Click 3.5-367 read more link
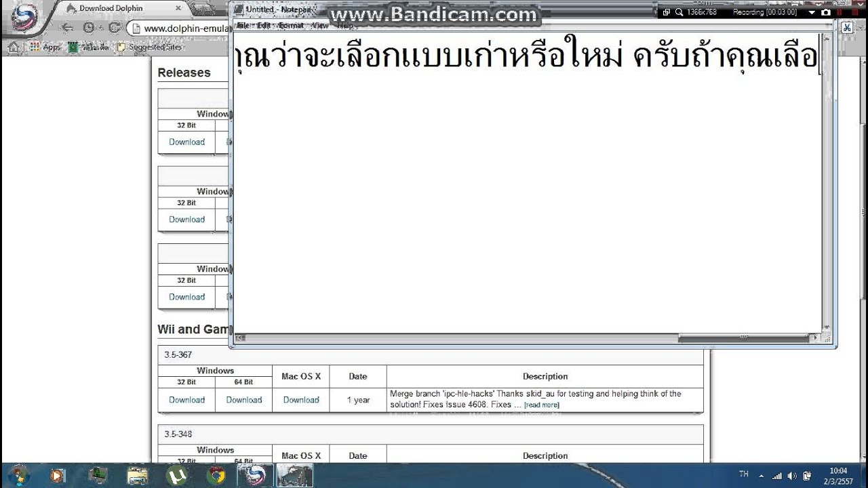 coord(542,405)
